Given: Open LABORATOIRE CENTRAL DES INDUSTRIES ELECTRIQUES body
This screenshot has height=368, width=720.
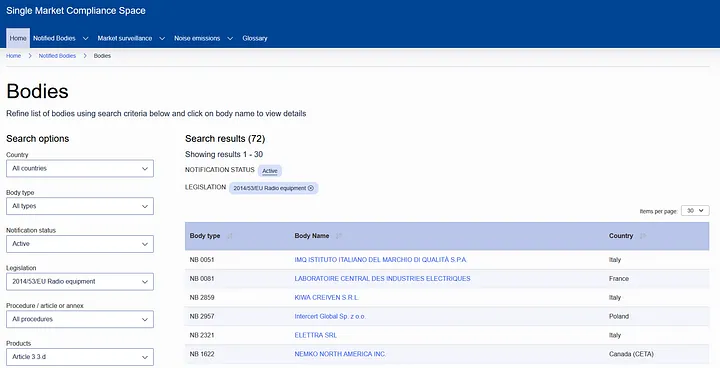Looking at the screenshot, I should pyautogui.click(x=382, y=279).
